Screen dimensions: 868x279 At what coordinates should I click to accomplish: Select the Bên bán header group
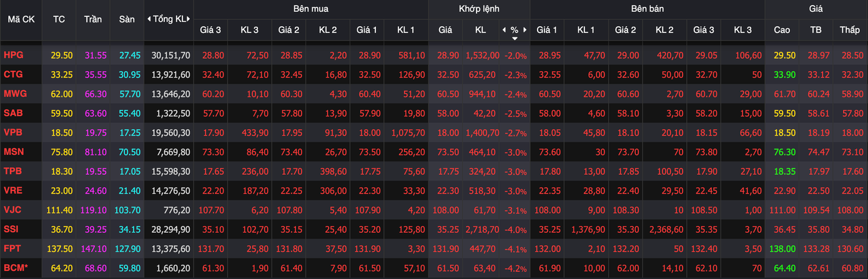click(x=647, y=9)
